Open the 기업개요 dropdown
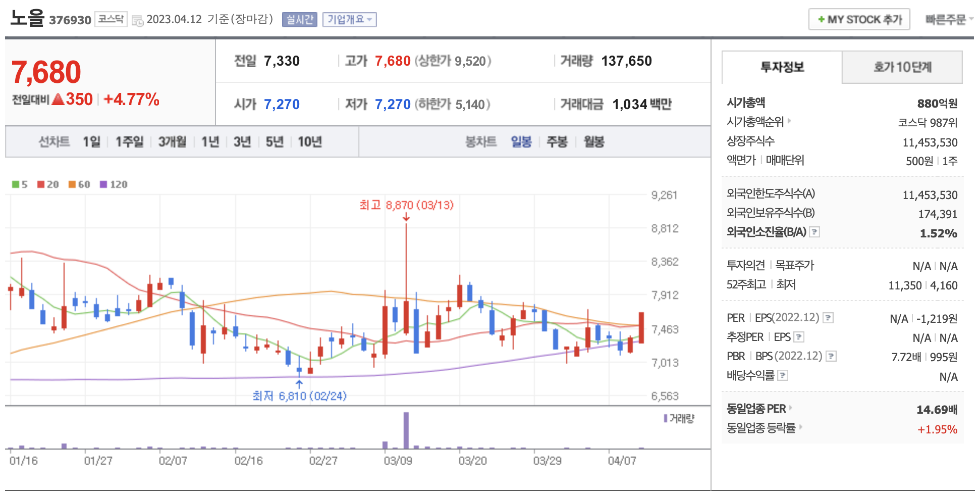This screenshot has height=491, width=980. coord(349,20)
